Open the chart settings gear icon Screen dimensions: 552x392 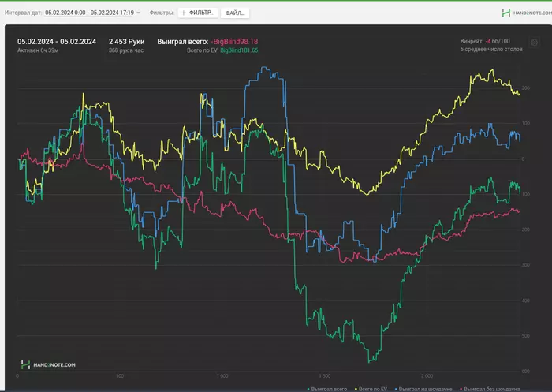click(x=534, y=43)
